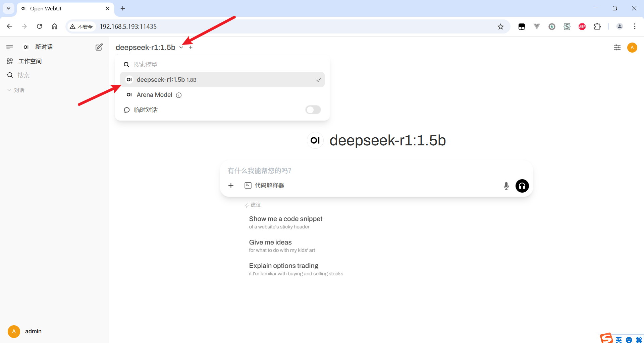Viewport: 644px width, 343px height.
Task: Click the 不安全 site security warning
Action: [x=82, y=26]
